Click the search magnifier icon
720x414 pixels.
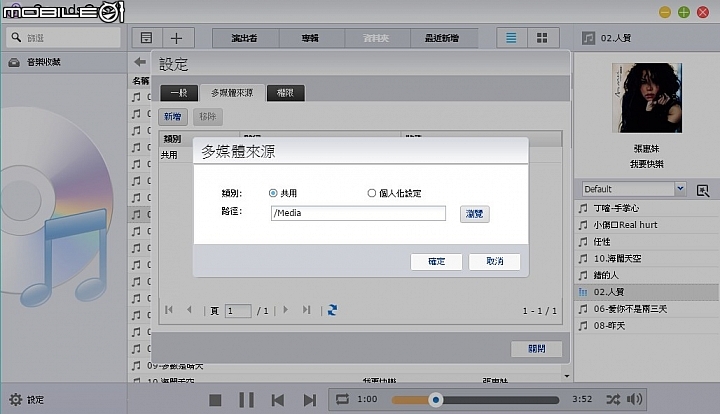(x=16, y=37)
